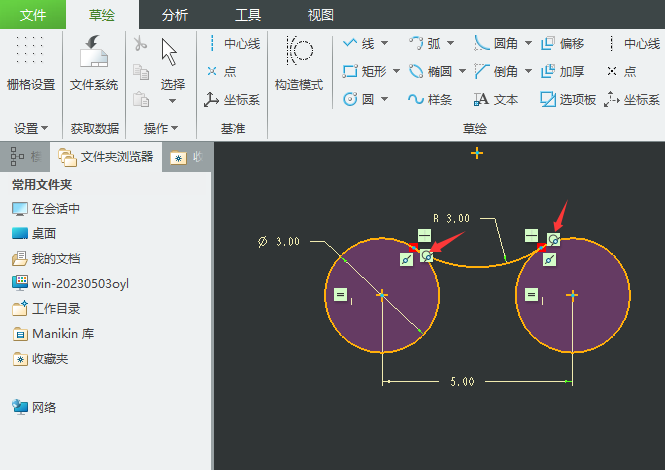
Task: Click the cut scissors icon
Action: click(x=140, y=43)
